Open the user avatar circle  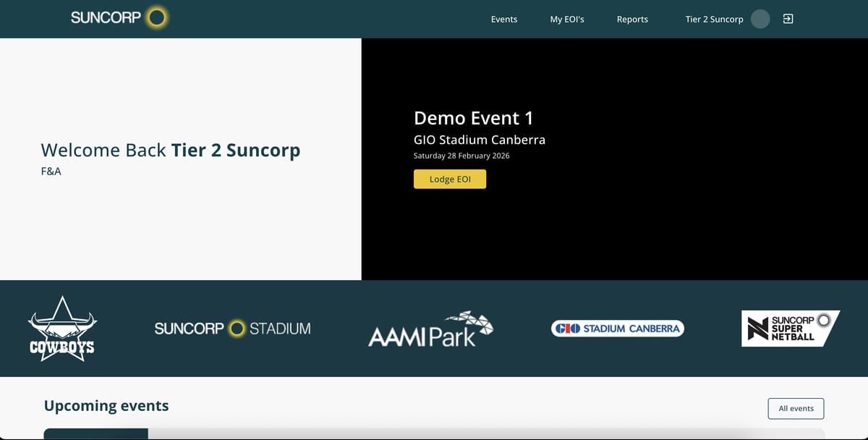[x=760, y=19]
